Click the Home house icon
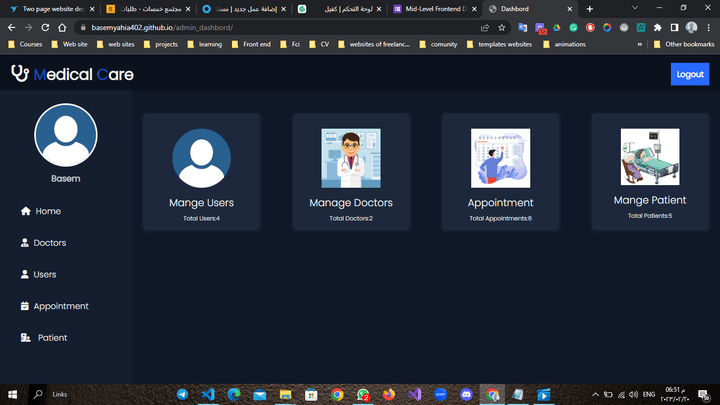The width and height of the screenshot is (720, 405). pyautogui.click(x=26, y=211)
